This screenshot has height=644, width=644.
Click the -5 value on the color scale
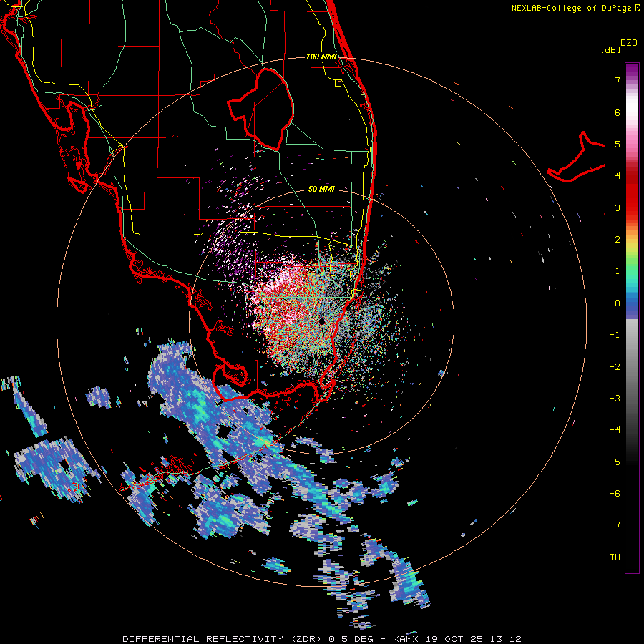(615, 462)
